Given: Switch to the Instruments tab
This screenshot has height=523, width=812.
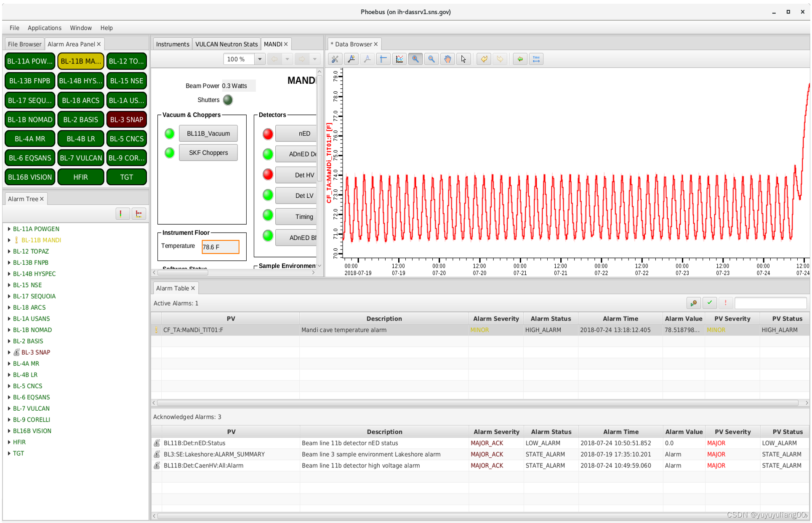Looking at the screenshot, I should pyautogui.click(x=173, y=44).
